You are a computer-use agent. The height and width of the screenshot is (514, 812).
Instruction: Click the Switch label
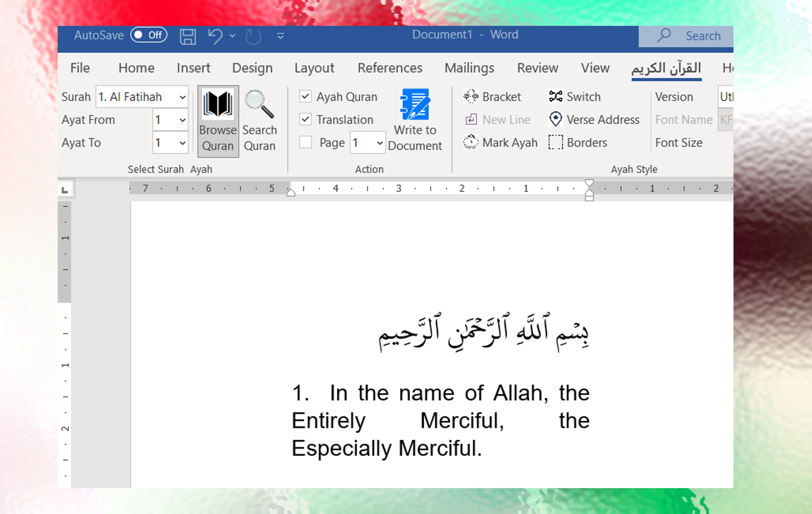(x=583, y=97)
